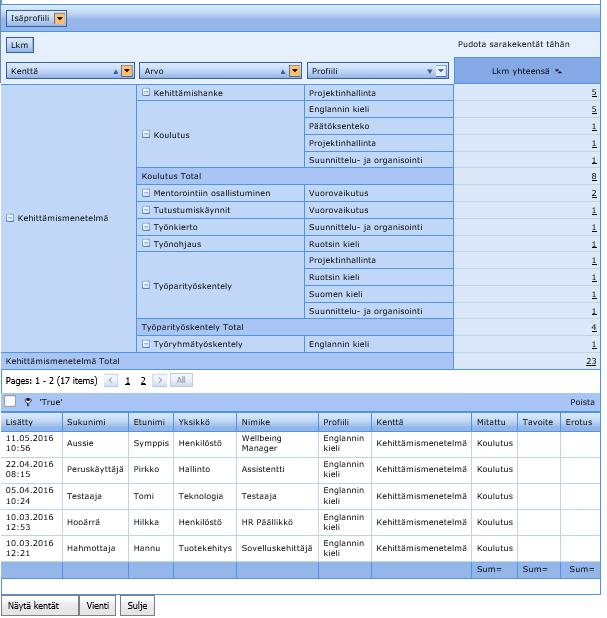607x618 pixels.
Task: Click the next page arrow button
Action: coord(159,380)
